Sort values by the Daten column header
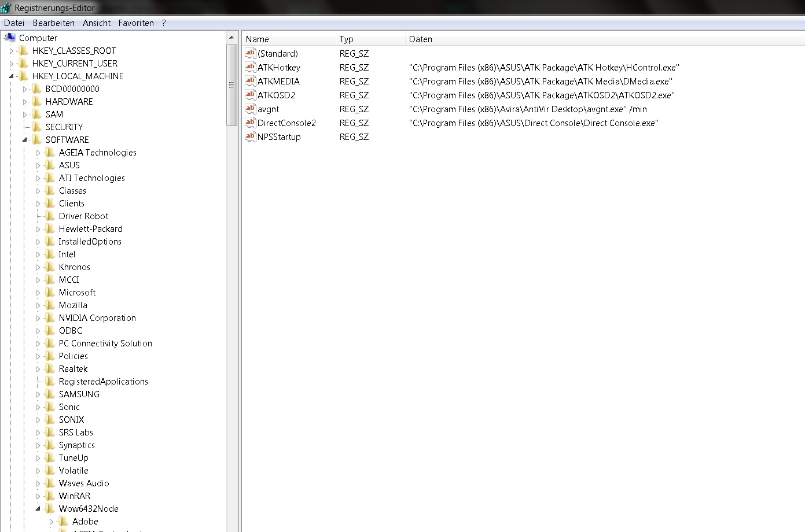Viewport: 805px width, 532px height. (x=605, y=39)
